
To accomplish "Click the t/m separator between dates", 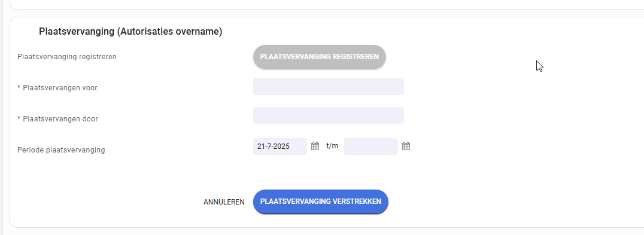I will click(332, 146).
